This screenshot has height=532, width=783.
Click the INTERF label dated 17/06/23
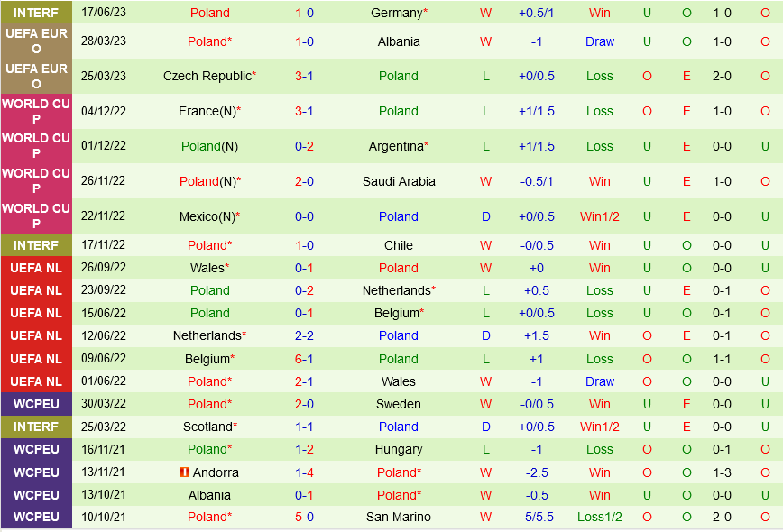click(x=36, y=13)
